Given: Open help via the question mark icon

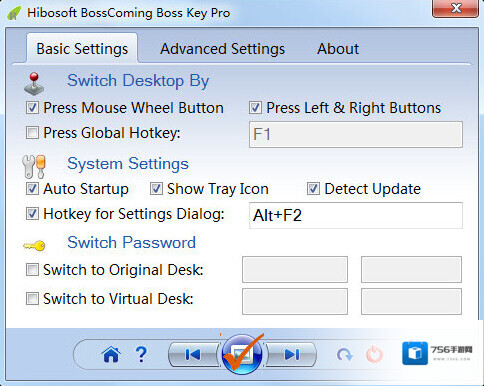Looking at the screenshot, I should click(141, 354).
